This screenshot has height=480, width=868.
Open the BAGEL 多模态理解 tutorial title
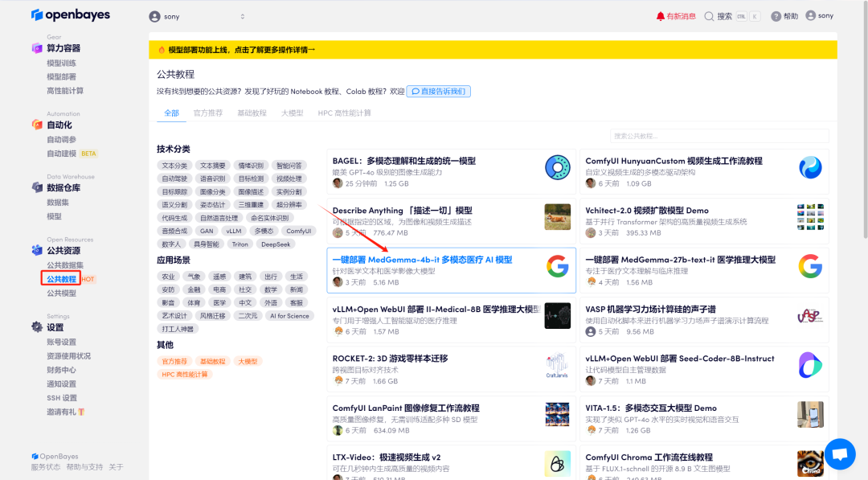pyautogui.click(x=404, y=161)
